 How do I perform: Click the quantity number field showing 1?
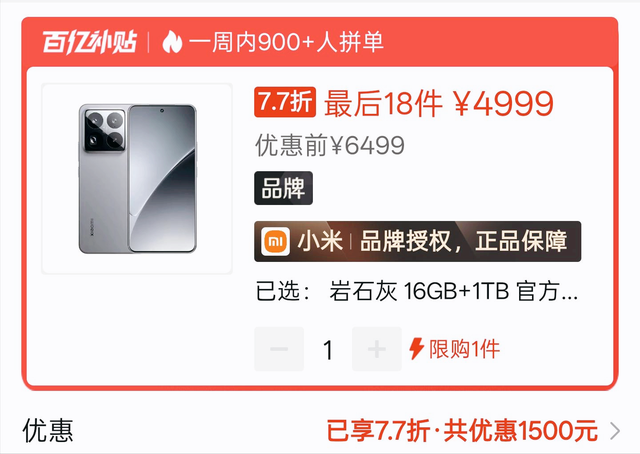pos(328,350)
